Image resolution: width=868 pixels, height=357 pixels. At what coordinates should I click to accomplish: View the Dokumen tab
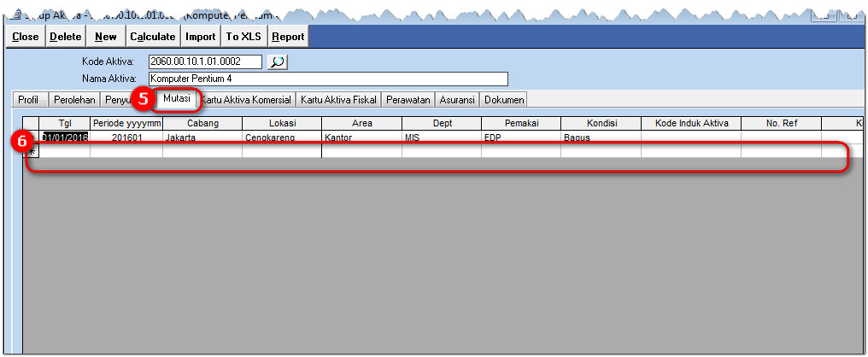(x=504, y=100)
